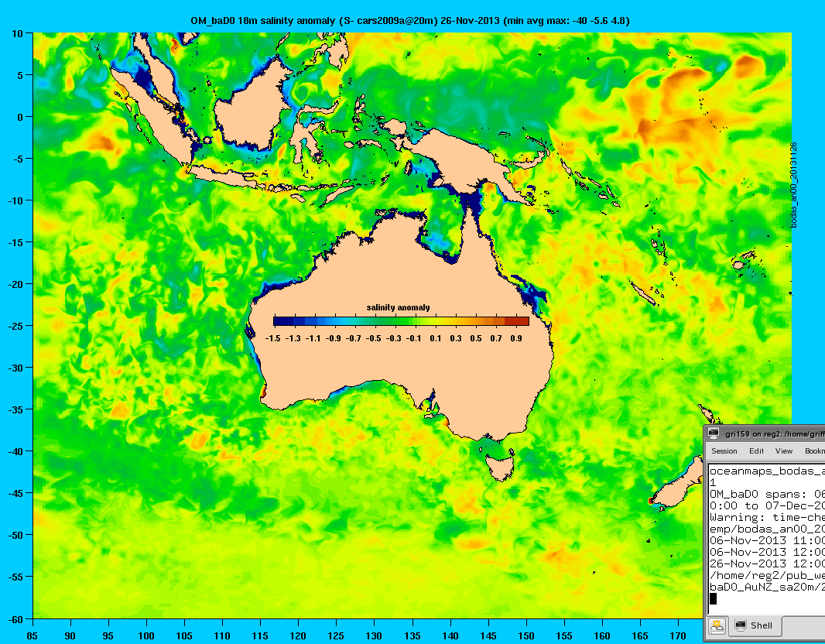Click terminal line starting '0:00 to 07-Dec'

[x=767, y=505]
